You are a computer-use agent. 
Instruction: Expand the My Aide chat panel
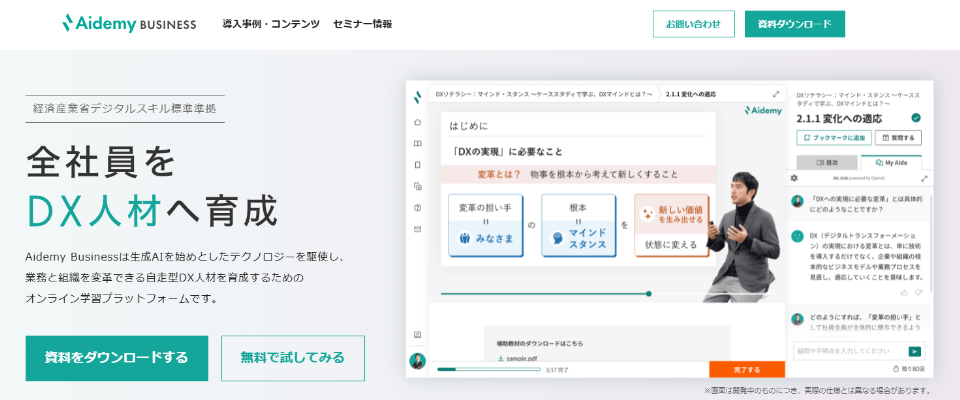click(924, 178)
